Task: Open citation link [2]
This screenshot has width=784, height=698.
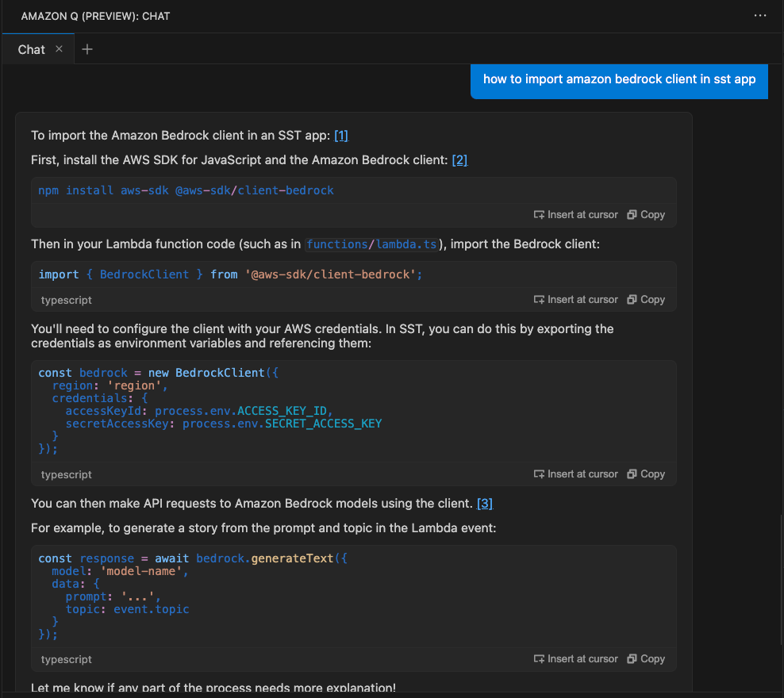Action: point(459,160)
